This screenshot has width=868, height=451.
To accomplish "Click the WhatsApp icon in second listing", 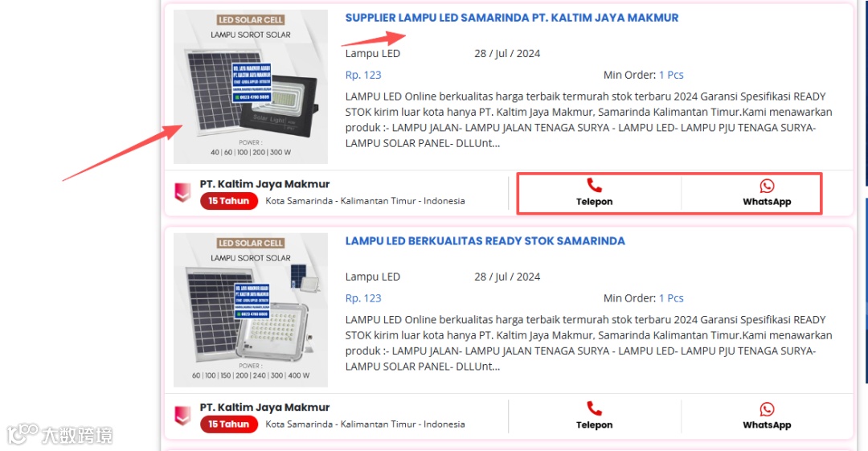I will point(767,409).
